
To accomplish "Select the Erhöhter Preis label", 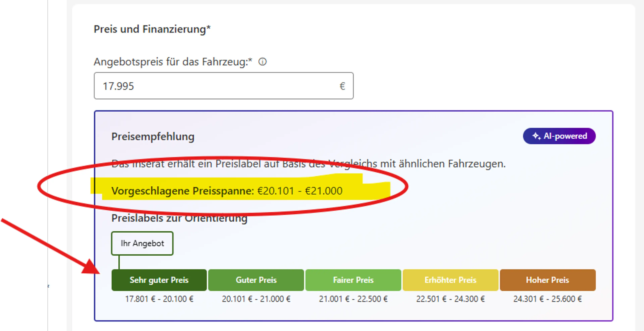I will (x=450, y=280).
